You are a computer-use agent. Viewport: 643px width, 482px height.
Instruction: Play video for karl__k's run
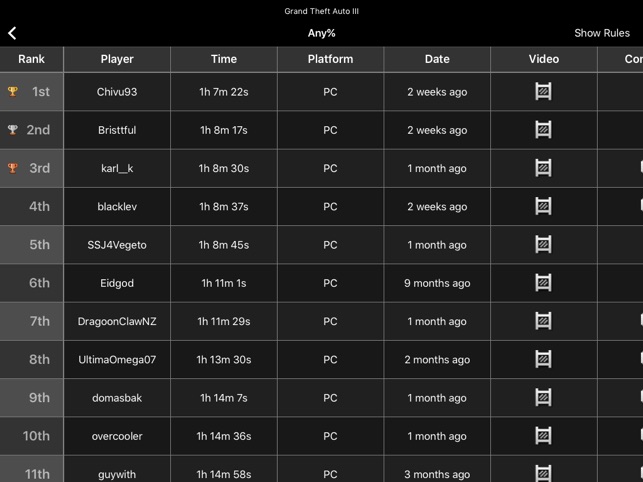[x=543, y=168]
